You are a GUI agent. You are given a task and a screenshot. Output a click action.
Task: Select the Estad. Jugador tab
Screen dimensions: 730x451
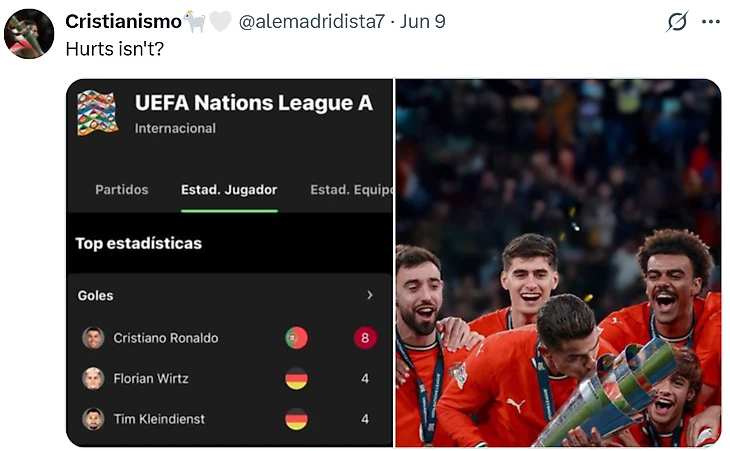[x=229, y=189]
